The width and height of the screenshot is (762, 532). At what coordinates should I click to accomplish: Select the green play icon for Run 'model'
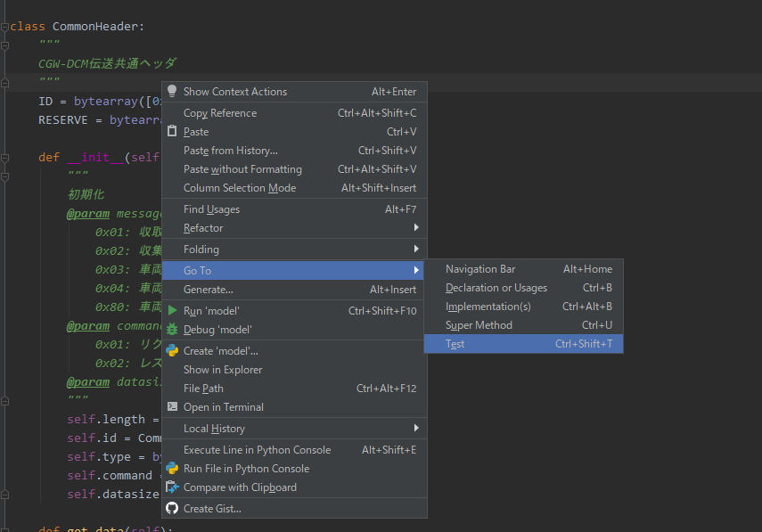pos(171,310)
